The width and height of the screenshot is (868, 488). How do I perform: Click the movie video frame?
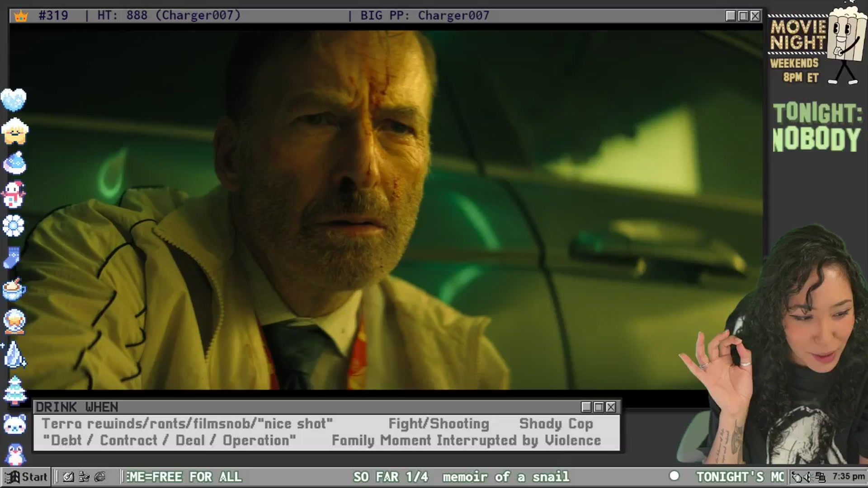coord(386,209)
